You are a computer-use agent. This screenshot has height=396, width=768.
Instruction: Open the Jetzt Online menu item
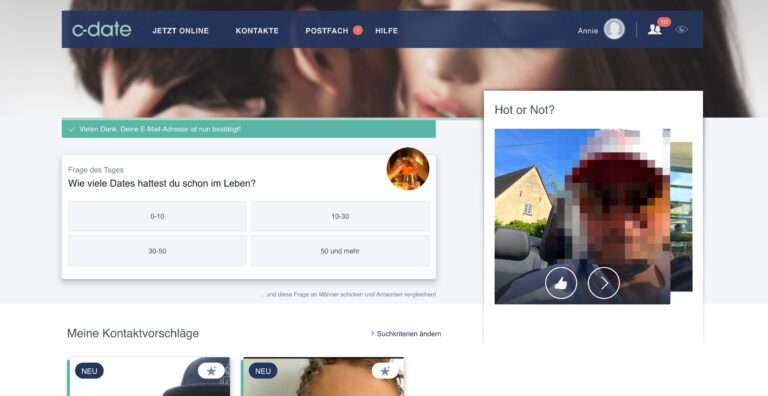tap(180, 30)
